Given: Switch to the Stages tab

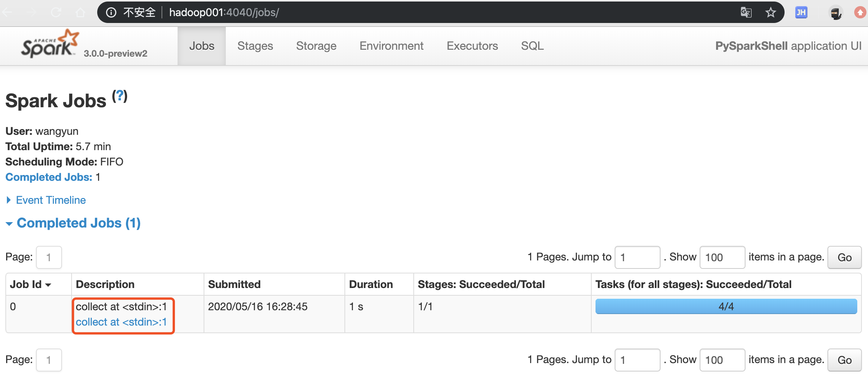Looking at the screenshot, I should click(255, 46).
